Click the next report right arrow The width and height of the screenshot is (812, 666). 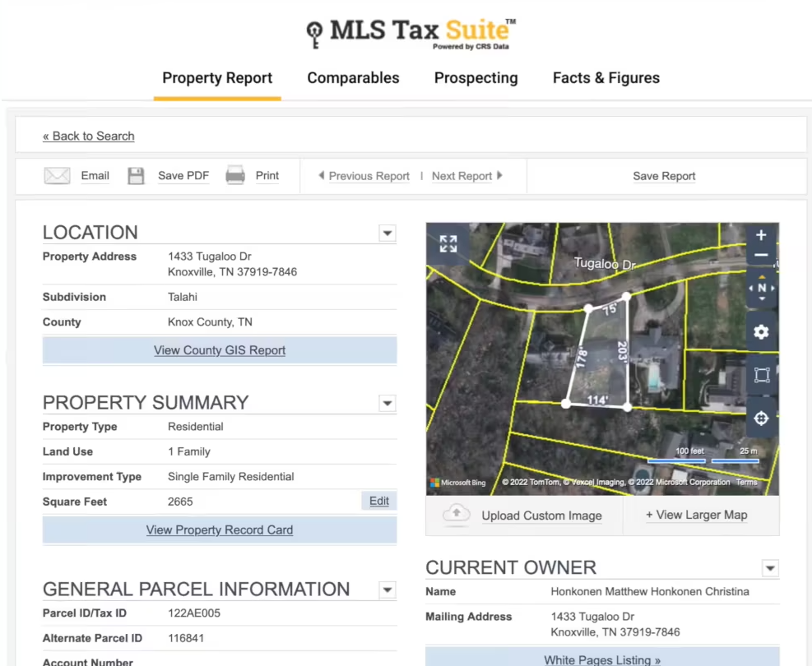[x=499, y=175]
